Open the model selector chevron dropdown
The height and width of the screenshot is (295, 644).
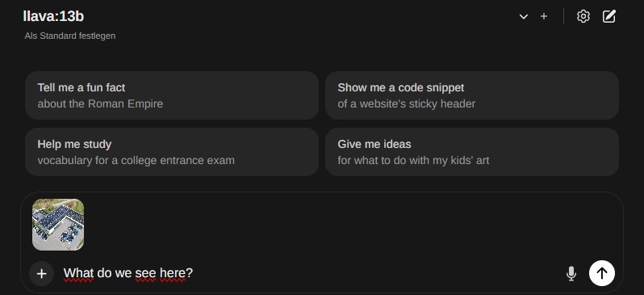[523, 17]
